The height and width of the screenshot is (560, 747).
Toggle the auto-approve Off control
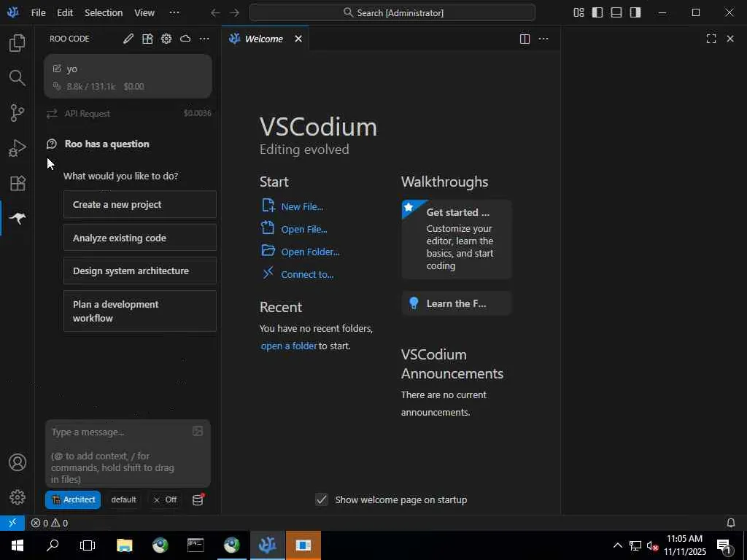click(x=166, y=499)
